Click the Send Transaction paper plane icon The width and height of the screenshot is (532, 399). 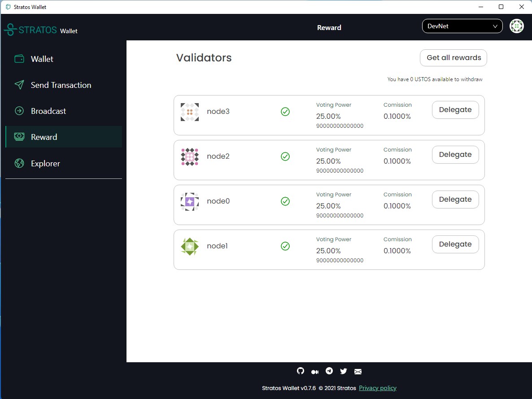click(19, 85)
